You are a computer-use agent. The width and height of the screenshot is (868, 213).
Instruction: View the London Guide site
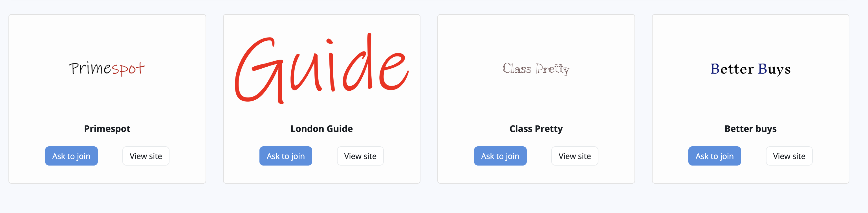[x=360, y=156]
